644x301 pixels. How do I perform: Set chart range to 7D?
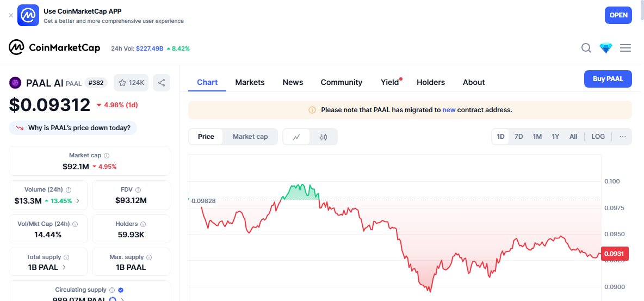click(519, 137)
